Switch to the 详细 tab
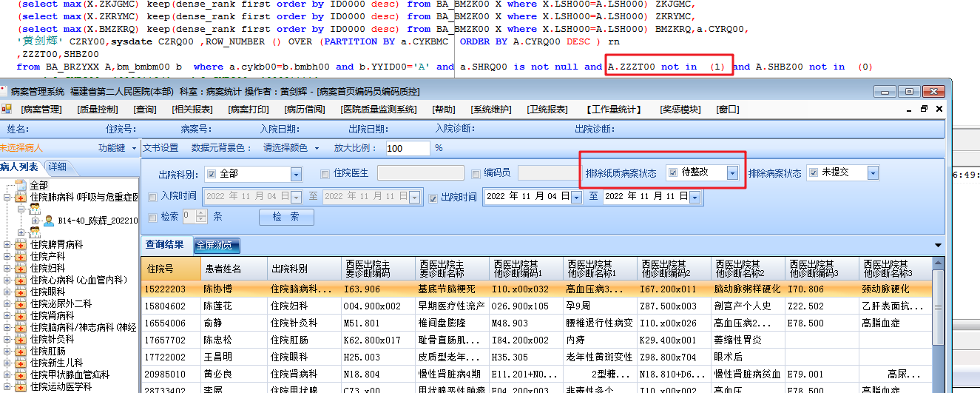This screenshot has height=393, width=980. 57,167
